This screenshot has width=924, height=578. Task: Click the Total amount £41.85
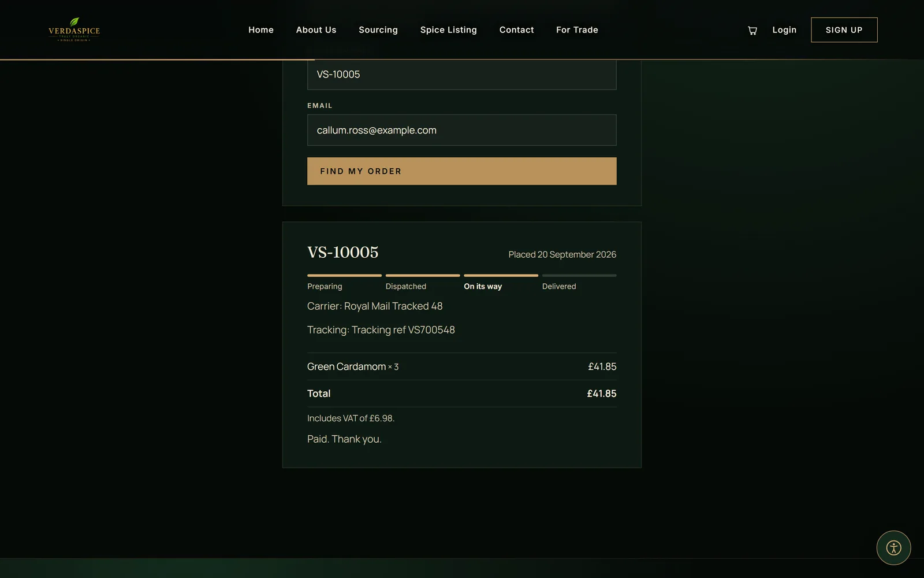tap(602, 394)
